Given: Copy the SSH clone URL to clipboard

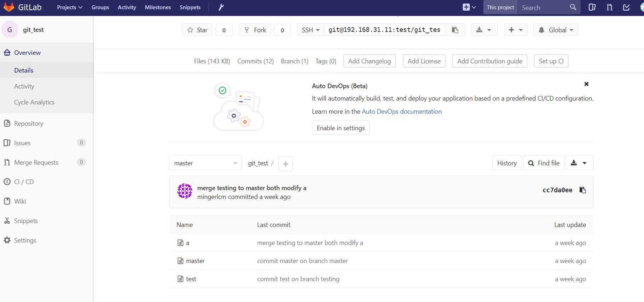Looking at the screenshot, I should (x=455, y=30).
